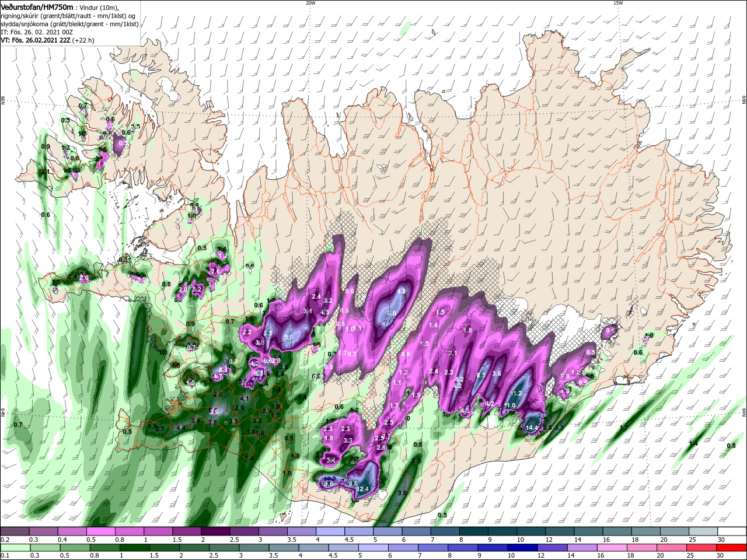747x560 pixels.
Task: Pick the bright red swatch after 30, bottom legend row
Action: tap(732, 547)
